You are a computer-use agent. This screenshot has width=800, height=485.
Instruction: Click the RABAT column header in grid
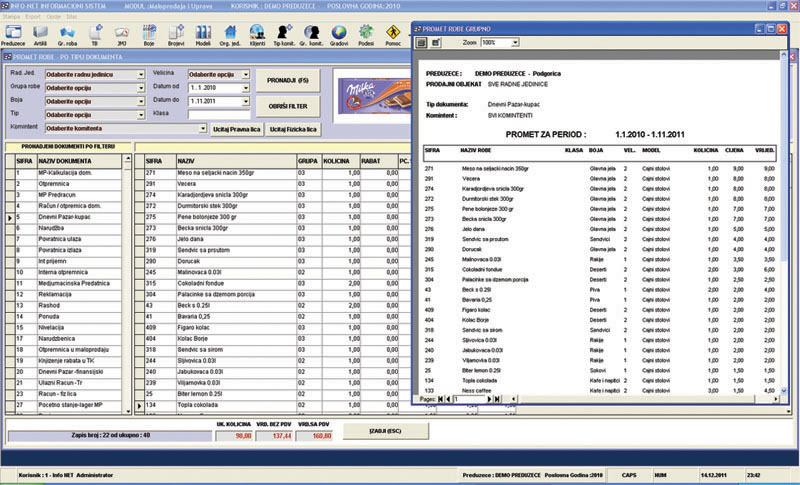(379, 161)
